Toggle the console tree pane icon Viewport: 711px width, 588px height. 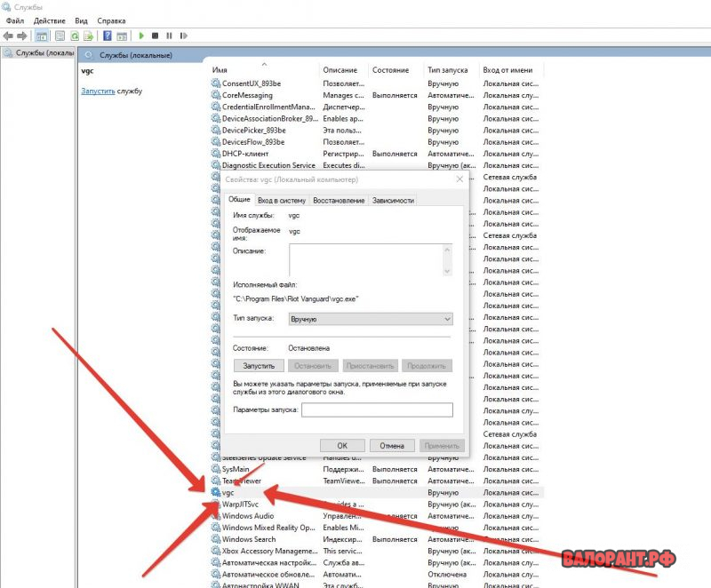[x=42, y=36]
